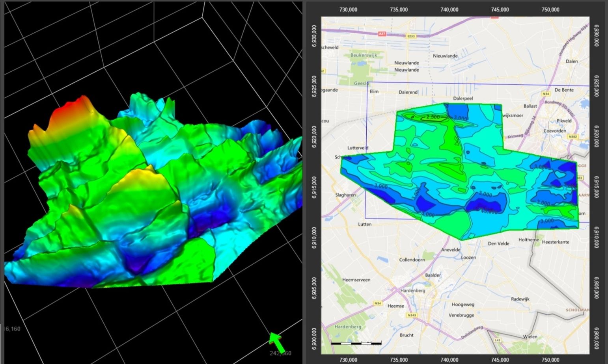Click the Venebrugge place label
Viewport: 608px width, 364px height.
coord(461,315)
